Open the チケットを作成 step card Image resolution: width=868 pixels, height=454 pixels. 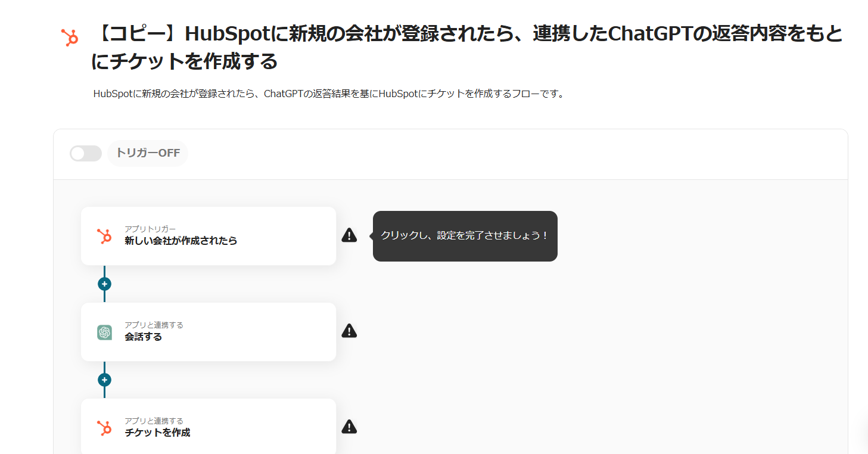tap(209, 427)
